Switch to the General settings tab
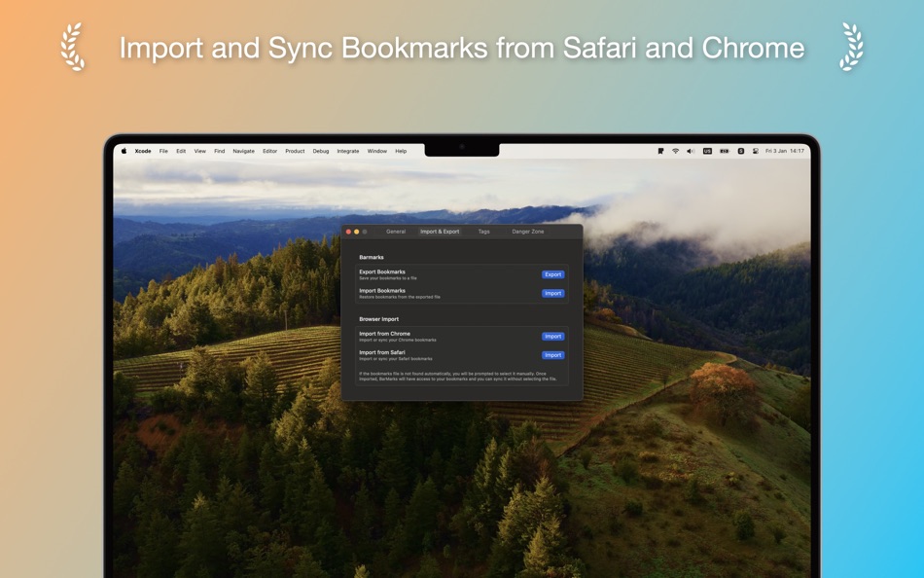924x578 pixels. (x=396, y=232)
